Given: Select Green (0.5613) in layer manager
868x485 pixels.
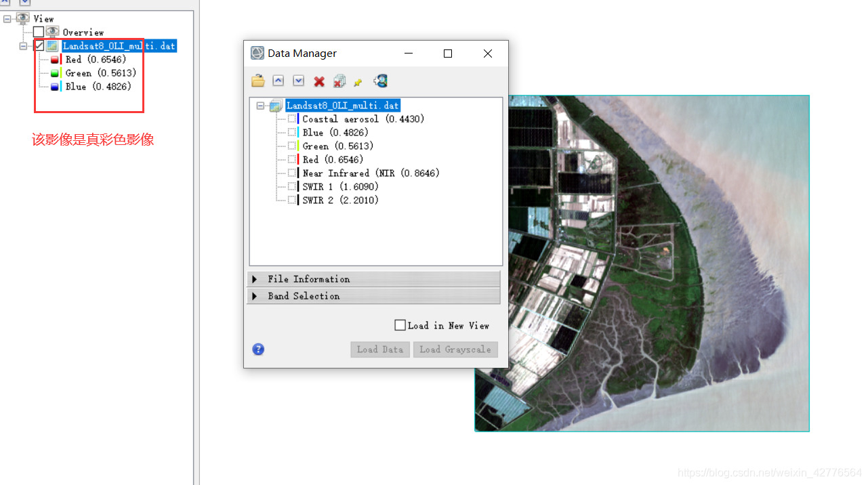Looking at the screenshot, I should coord(100,73).
